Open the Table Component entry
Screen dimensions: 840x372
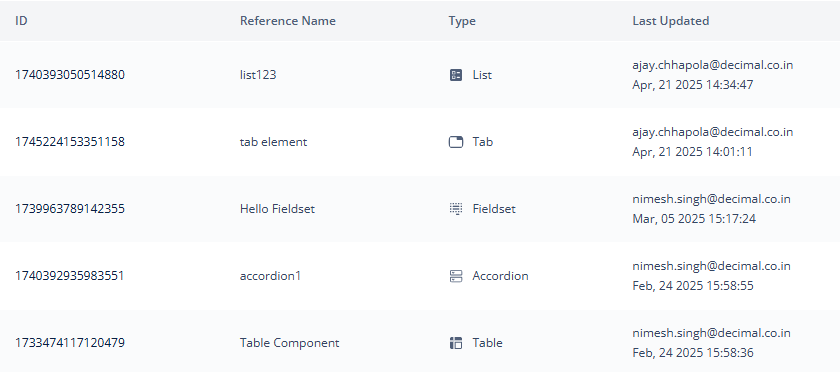pos(289,343)
